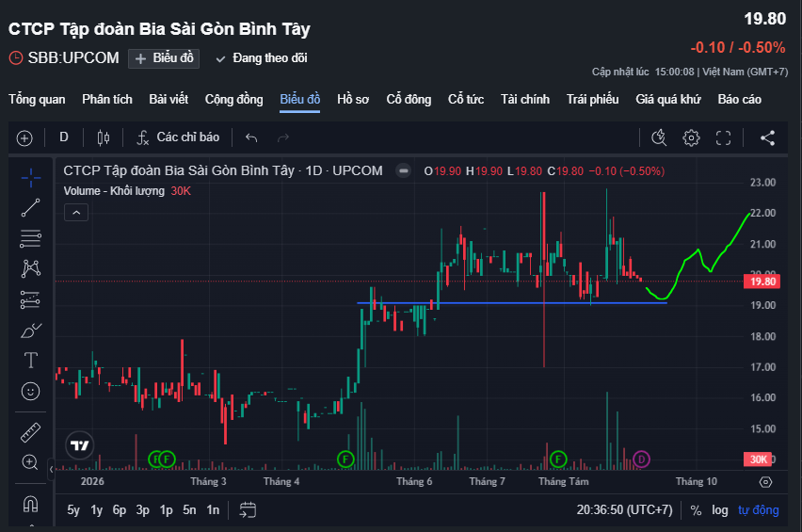The width and height of the screenshot is (802, 532).
Task: Toggle tự động auto scale
Action: (x=759, y=510)
